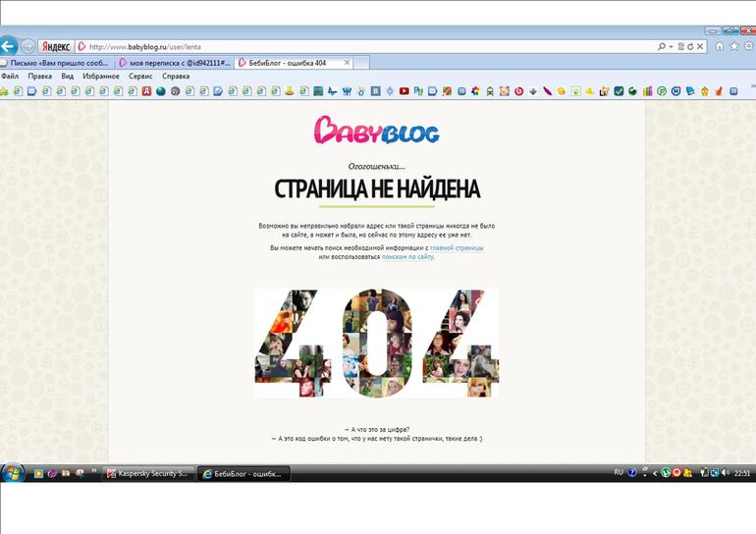Click the blue help question mark tray icon
The width and height of the screenshot is (756, 534).
(632, 473)
